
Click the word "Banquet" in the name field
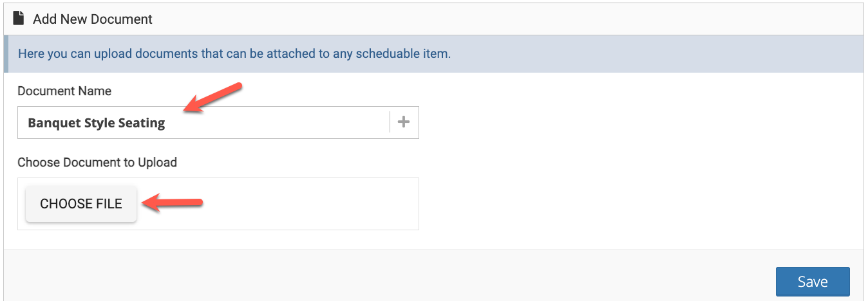54,123
